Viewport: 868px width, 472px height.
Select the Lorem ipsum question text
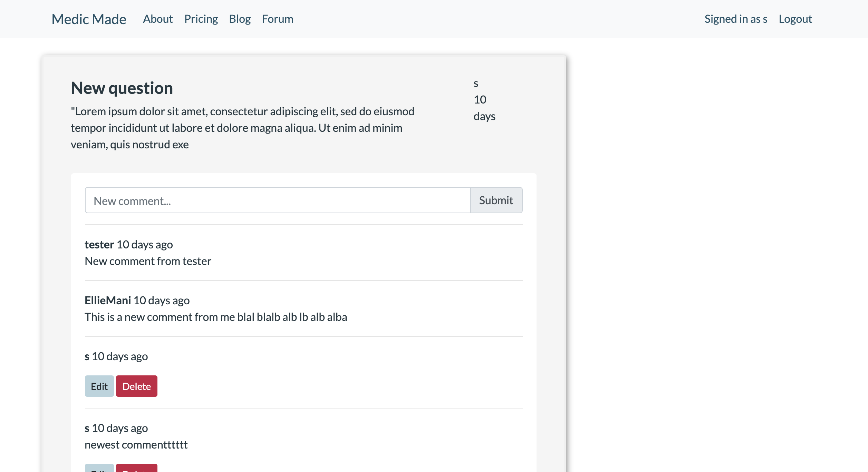[242, 128]
